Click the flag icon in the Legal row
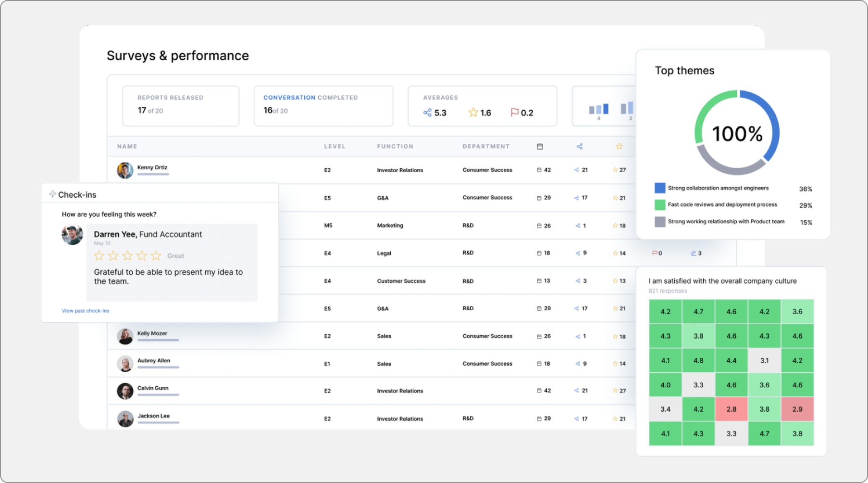Image resolution: width=868 pixels, height=483 pixels. 655,253
